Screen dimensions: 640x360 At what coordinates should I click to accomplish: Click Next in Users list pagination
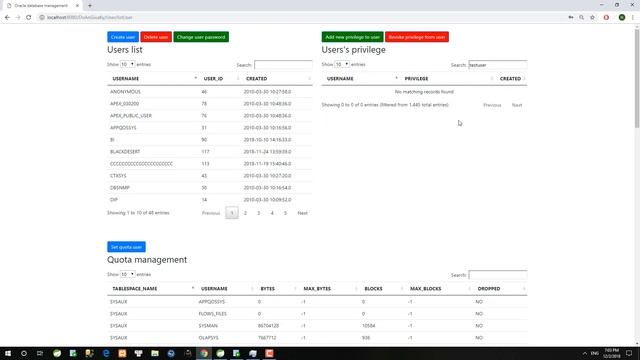pos(302,213)
